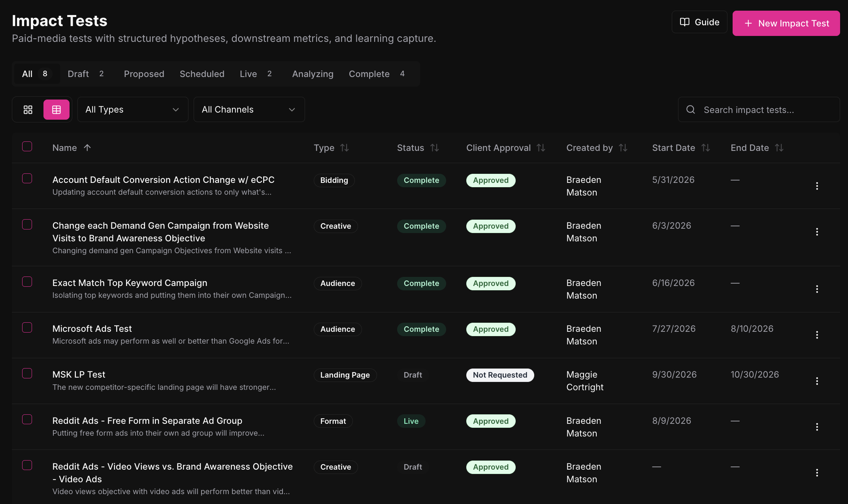Sort by Client Approval column
The height and width of the screenshot is (504, 848).
click(541, 148)
